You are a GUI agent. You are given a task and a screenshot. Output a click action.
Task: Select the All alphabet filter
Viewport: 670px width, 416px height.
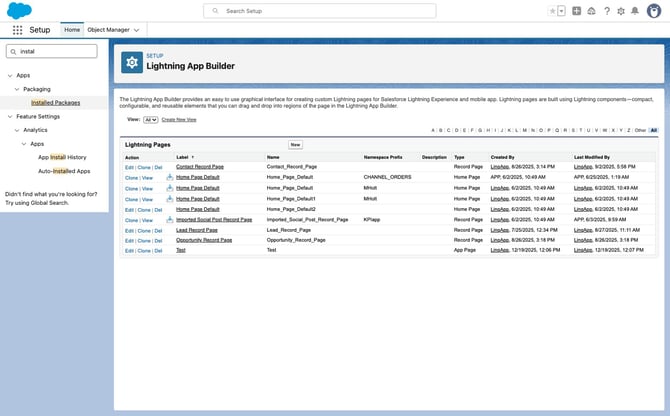point(654,130)
